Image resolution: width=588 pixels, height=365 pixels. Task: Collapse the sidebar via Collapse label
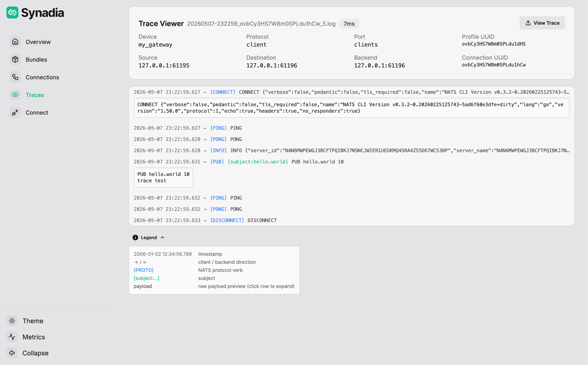click(x=36, y=353)
